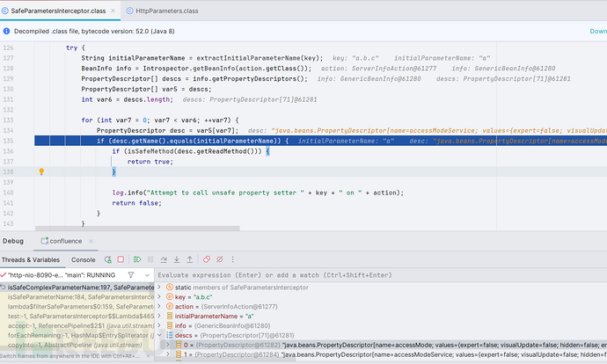Step over the current line
This screenshot has width=607, height=364.
tap(164, 259)
